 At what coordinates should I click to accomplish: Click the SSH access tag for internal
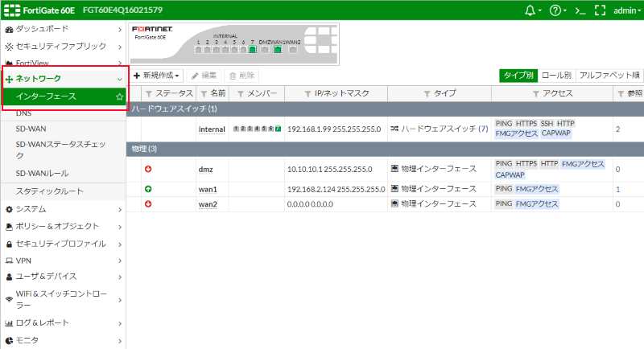coord(547,124)
